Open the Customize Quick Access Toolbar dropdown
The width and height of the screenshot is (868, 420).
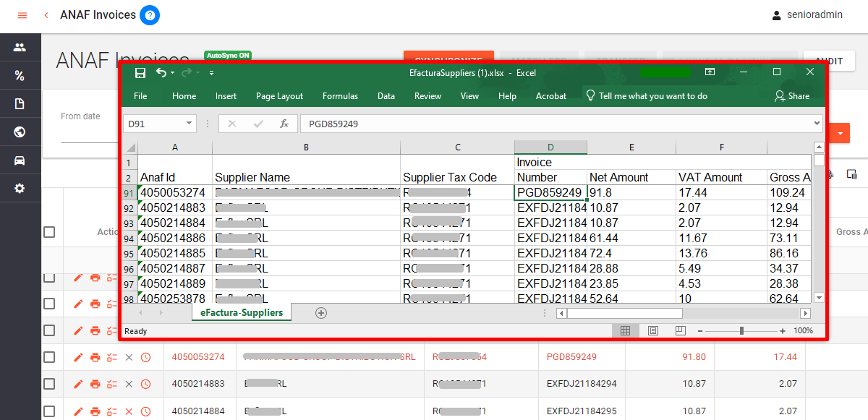coord(211,72)
